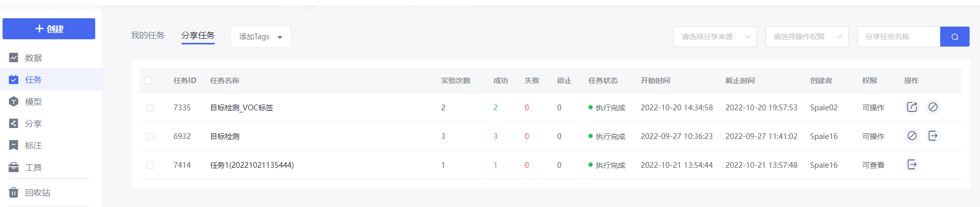Open the 添加Tags dropdown

point(261,37)
